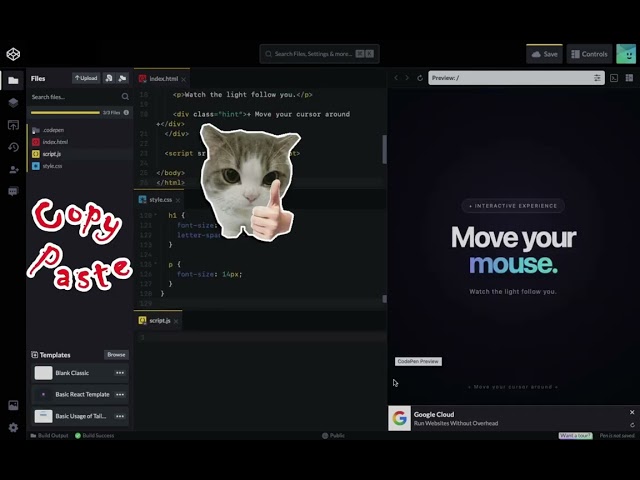Viewport: 640px width, 480px height.
Task: Click the index.html editor scrollbar thumb
Action: [384, 149]
